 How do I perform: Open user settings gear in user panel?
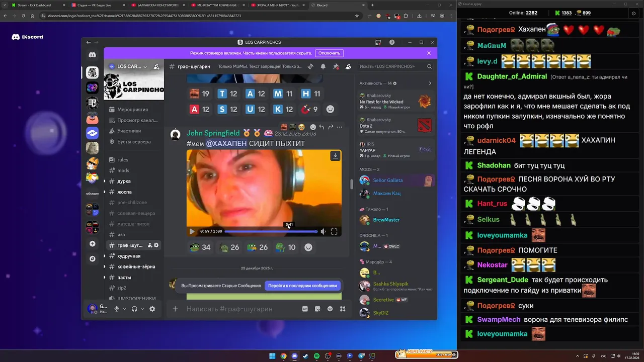152,309
